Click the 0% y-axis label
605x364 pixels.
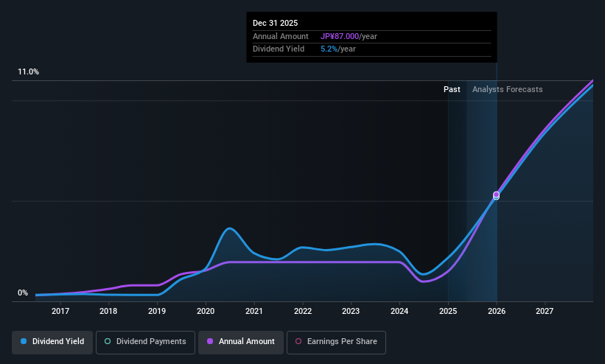(23, 293)
